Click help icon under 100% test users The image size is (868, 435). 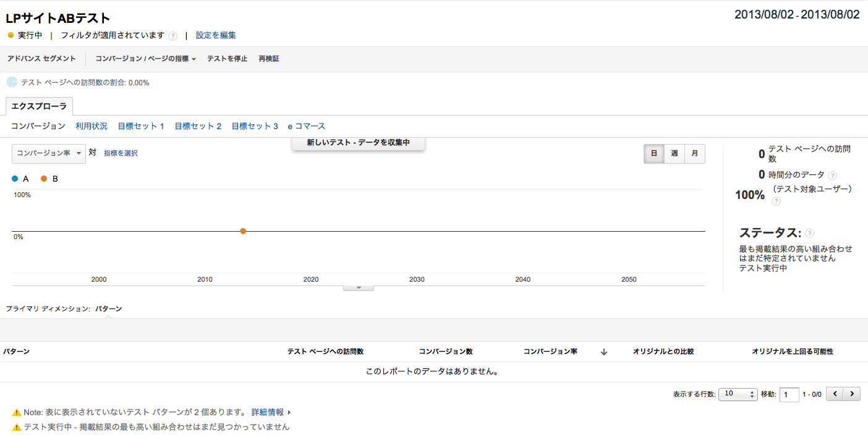coord(776,201)
